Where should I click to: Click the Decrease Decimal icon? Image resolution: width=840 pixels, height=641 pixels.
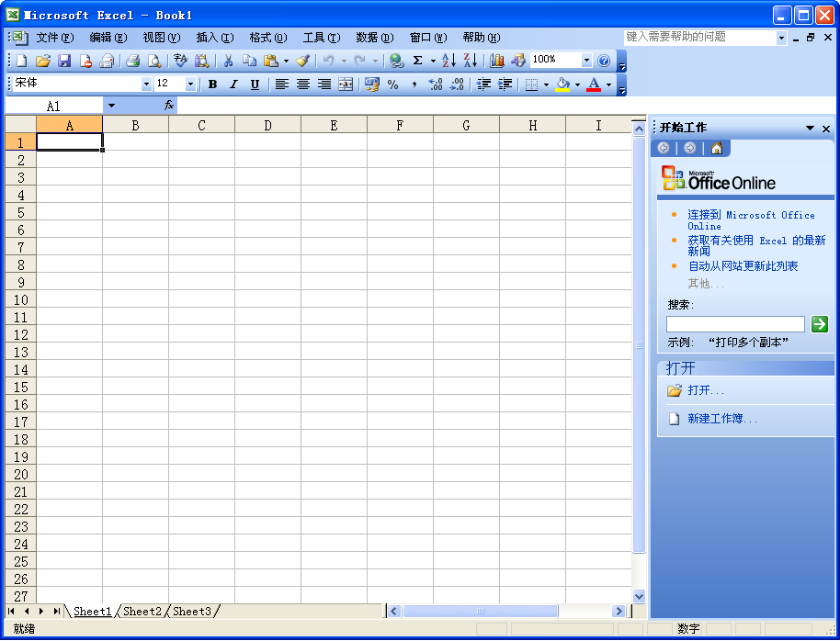(x=457, y=84)
